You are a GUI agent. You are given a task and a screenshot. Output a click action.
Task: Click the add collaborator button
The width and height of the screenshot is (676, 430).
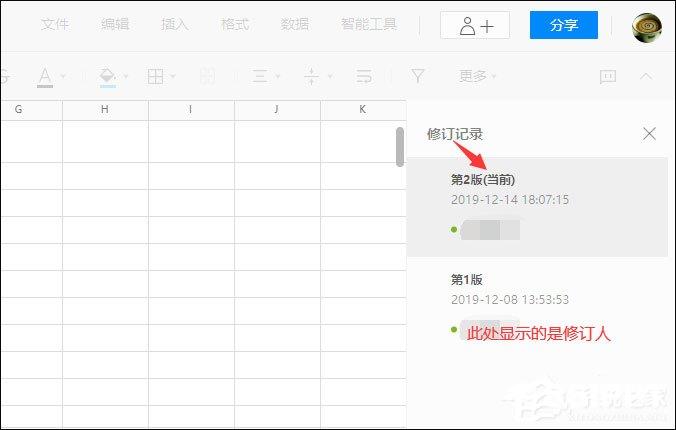(475, 25)
